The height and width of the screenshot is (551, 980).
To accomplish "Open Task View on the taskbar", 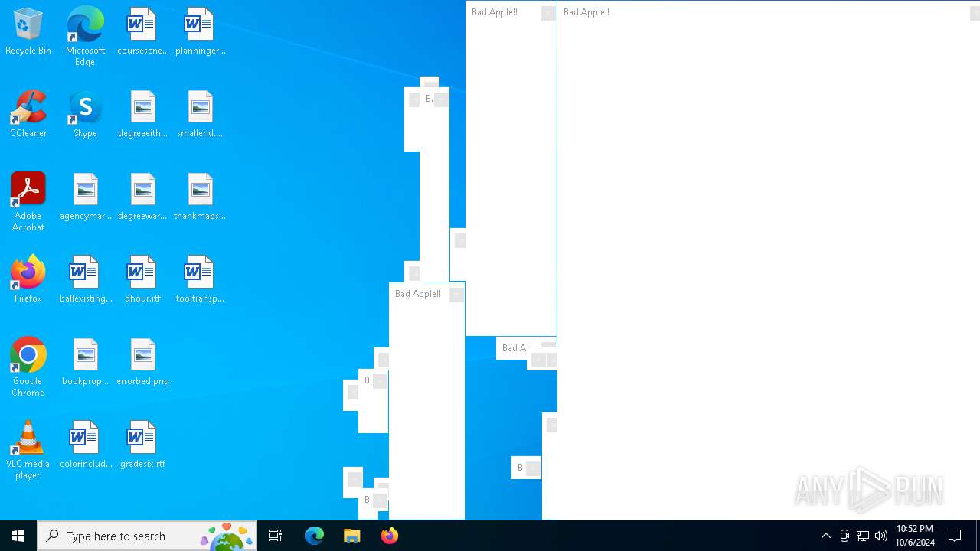I will tap(276, 536).
